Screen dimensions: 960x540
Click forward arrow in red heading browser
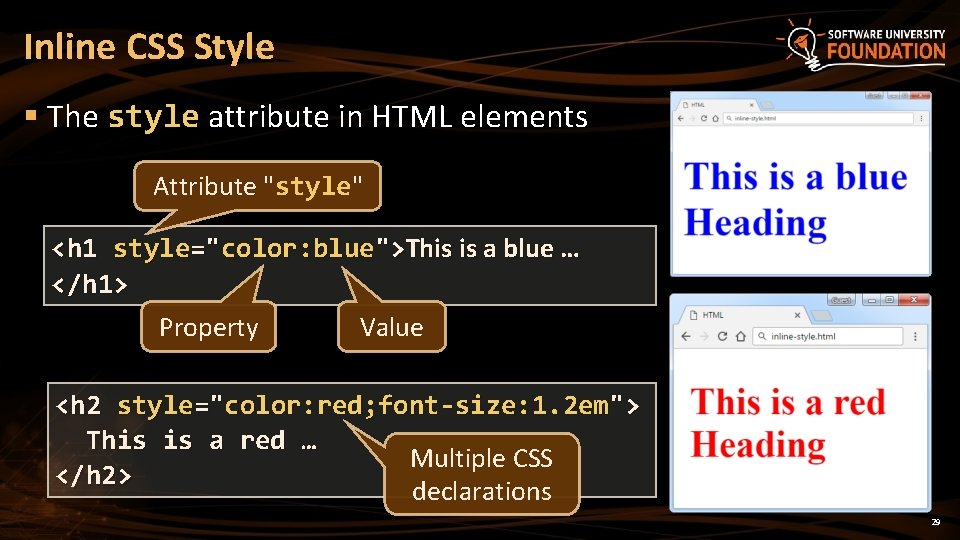pos(704,336)
